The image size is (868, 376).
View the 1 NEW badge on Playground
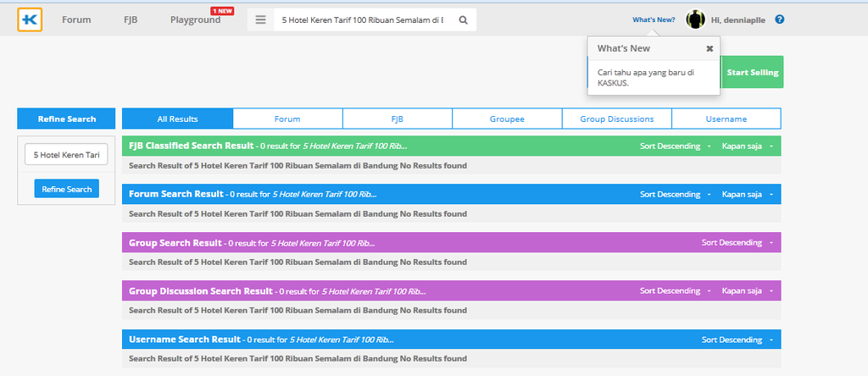pyautogui.click(x=222, y=11)
